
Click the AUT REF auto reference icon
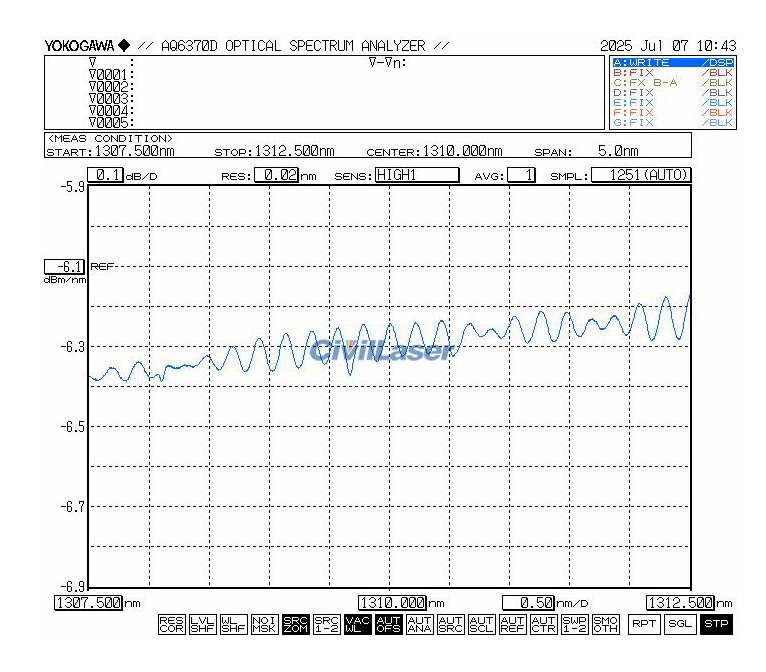point(512,625)
